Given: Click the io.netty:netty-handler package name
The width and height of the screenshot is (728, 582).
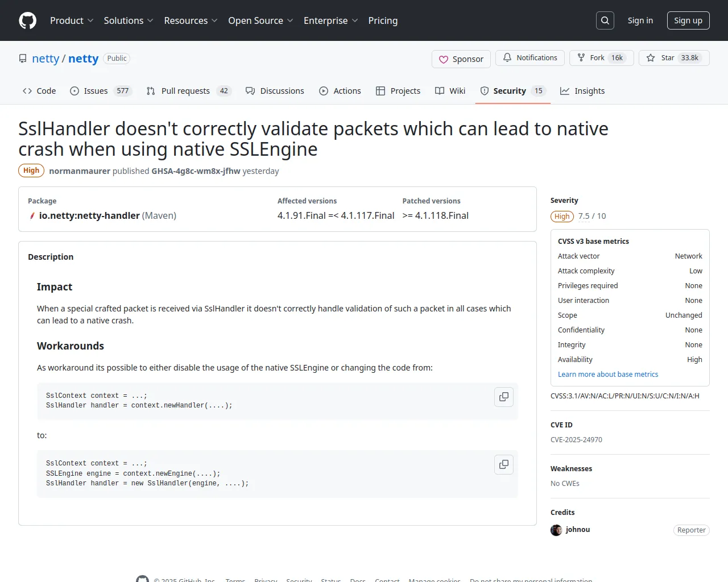Looking at the screenshot, I should (89, 216).
